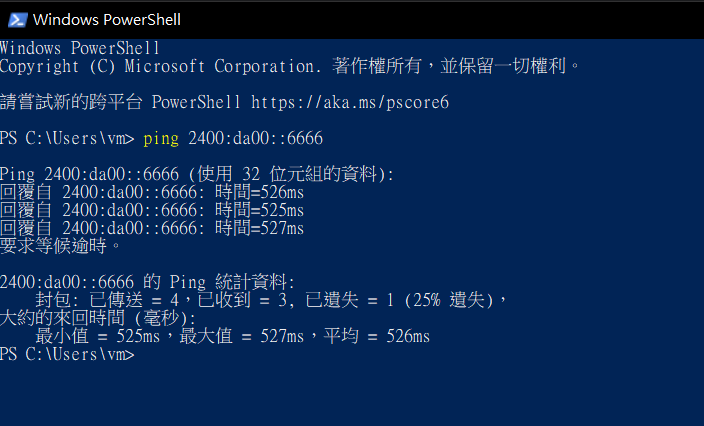704x426 pixels.
Task: Click the reply line showing 525ms
Action: tap(152, 210)
